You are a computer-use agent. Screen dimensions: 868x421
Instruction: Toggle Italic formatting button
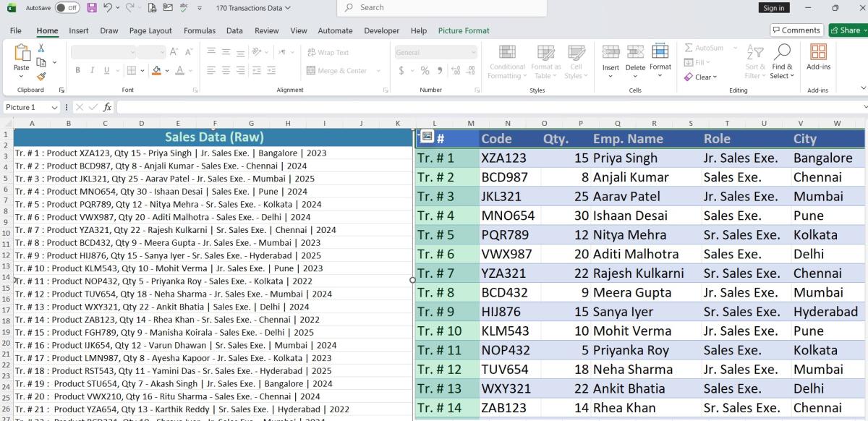tap(93, 71)
